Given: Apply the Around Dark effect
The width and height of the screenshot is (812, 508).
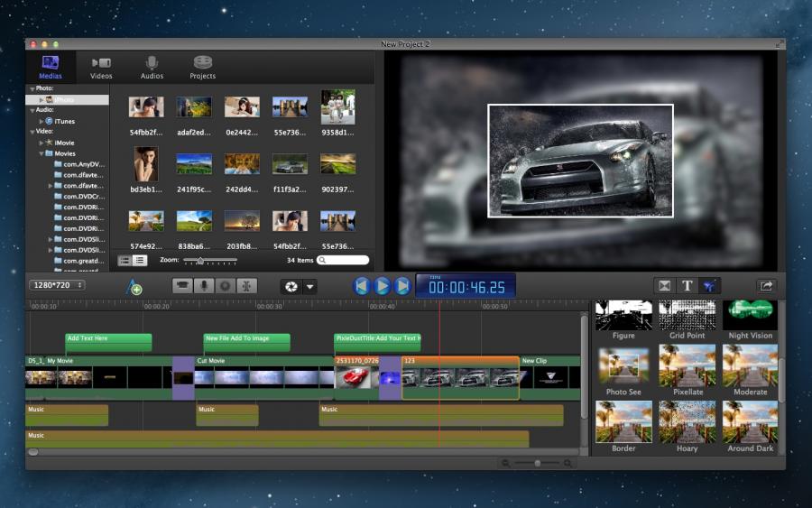Looking at the screenshot, I should pos(750,422).
